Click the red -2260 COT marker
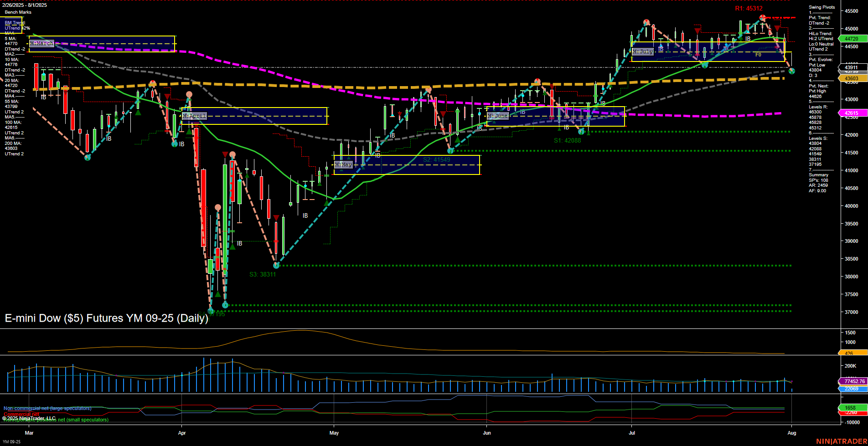Screen dimensions: 868x446 click(853, 413)
